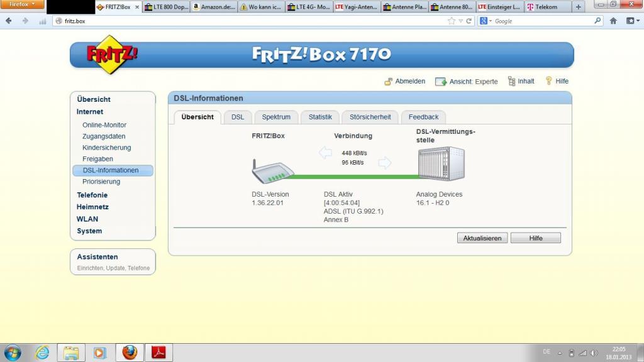Switch to Yagi-Anten... browser tab
Image resolution: width=644 pixels, height=362 pixels.
(x=357, y=7)
